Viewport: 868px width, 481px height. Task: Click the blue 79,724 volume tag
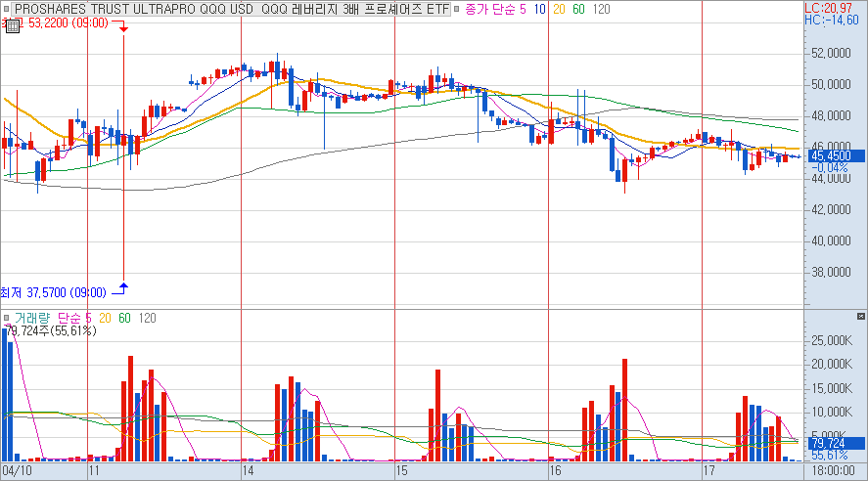(x=837, y=444)
